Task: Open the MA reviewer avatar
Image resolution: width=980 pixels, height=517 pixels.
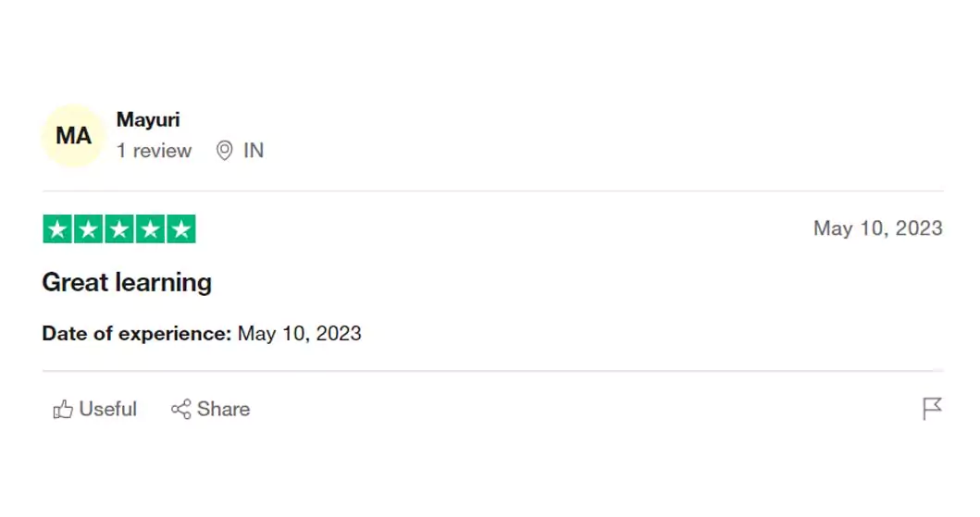Action: [x=73, y=136]
